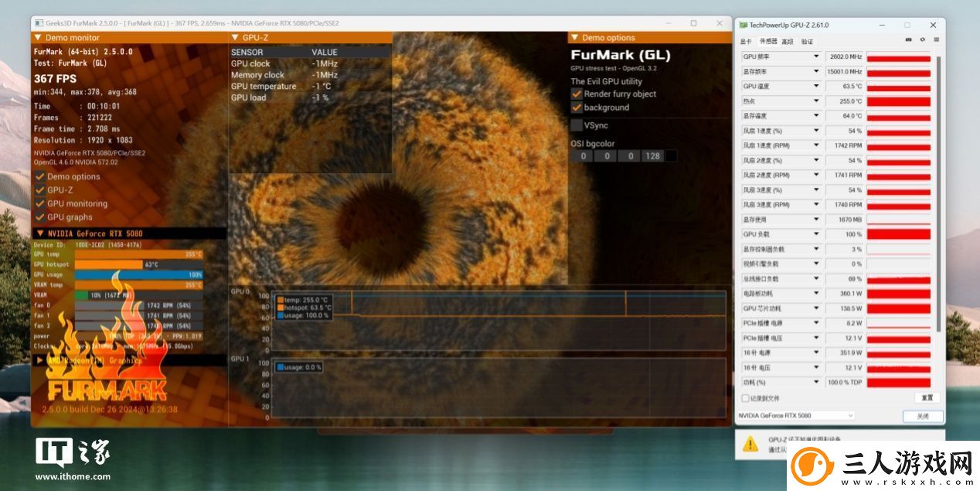Click the 重置 reset button in GPU-Z
The image size is (980, 491).
[927, 397]
